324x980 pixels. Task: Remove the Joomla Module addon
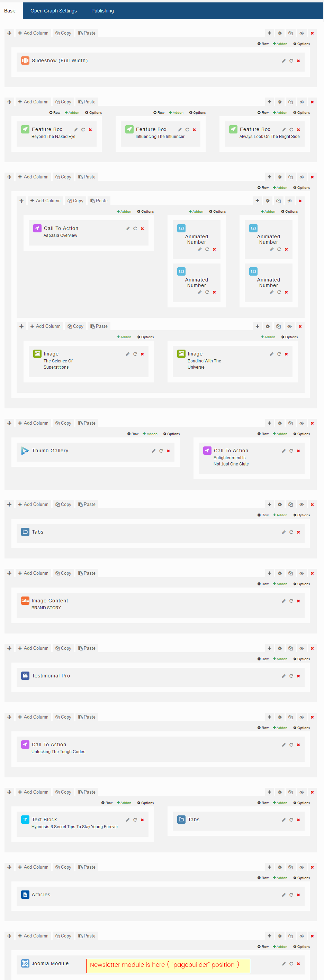pos(298,964)
